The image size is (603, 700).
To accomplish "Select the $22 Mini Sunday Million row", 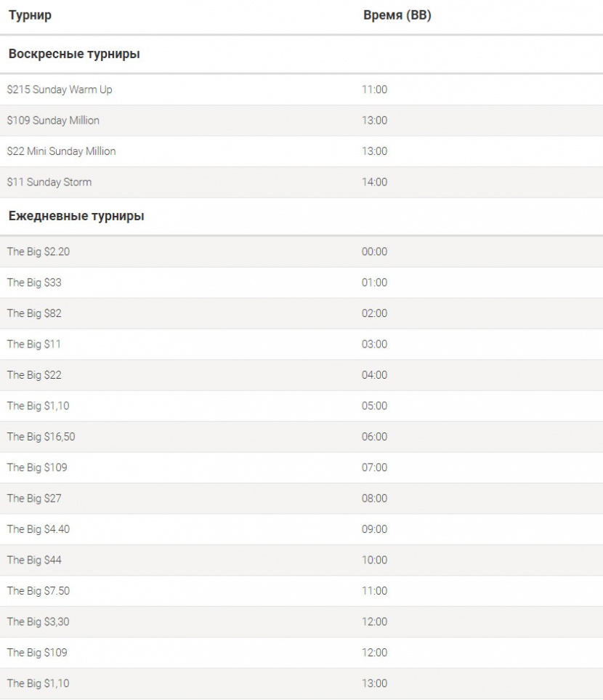I will click(61, 151).
